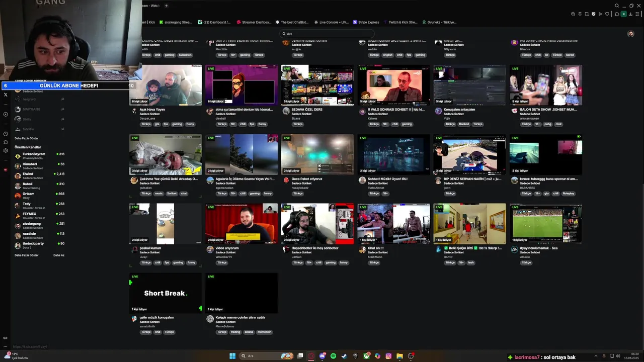
Task: Click Kick search field Ara
Action: [x=327, y=34]
